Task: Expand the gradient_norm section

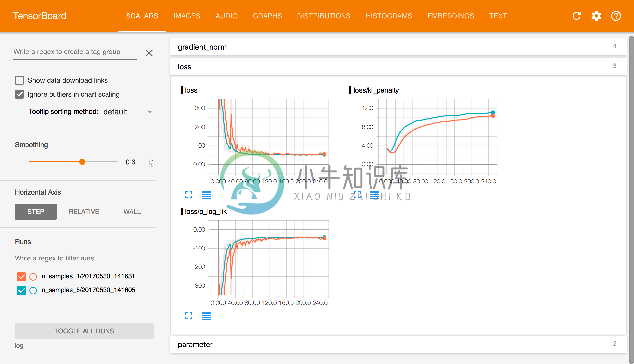Action: point(398,47)
